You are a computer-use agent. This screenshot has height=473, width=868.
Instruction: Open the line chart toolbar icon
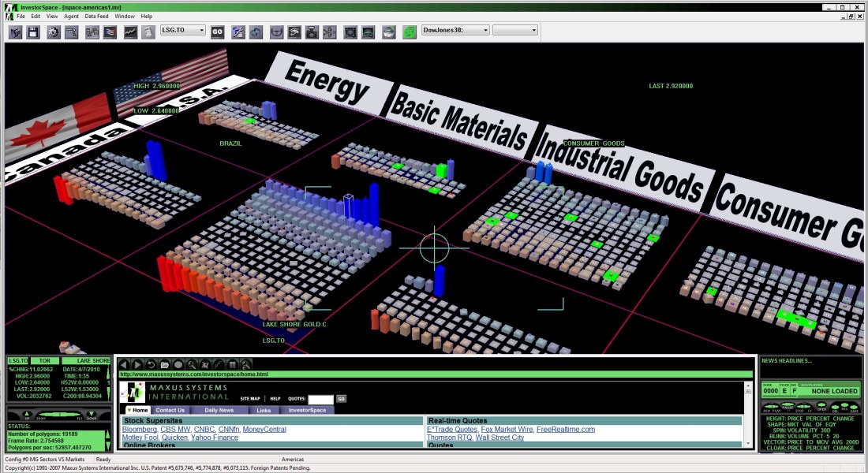coord(130,32)
